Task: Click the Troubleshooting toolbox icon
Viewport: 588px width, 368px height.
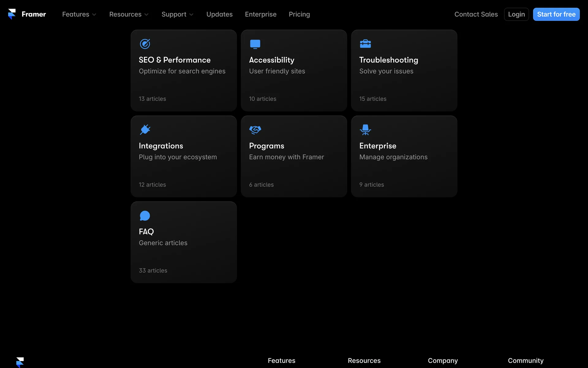Action: tap(365, 44)
